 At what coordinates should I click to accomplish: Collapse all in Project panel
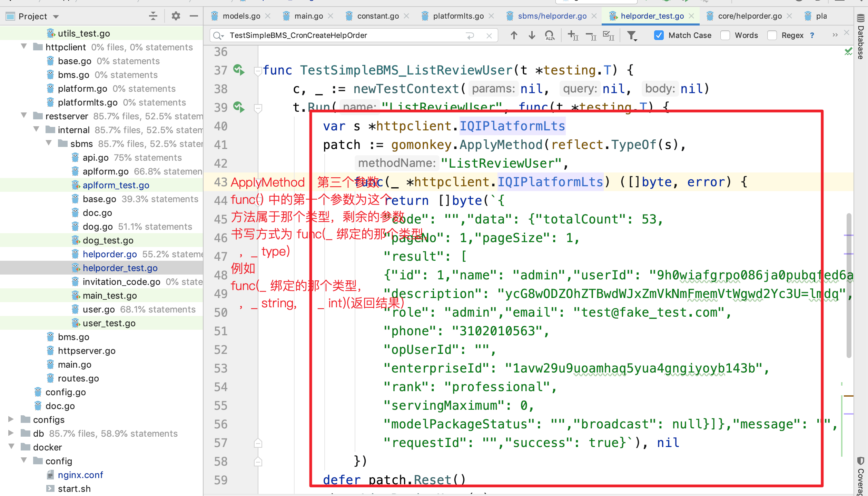153,16
